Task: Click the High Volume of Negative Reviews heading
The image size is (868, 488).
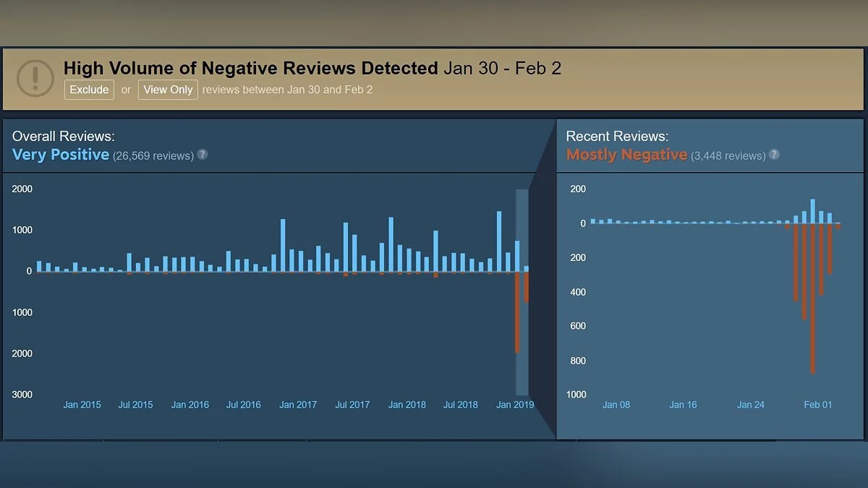Action: pos(251,68)
